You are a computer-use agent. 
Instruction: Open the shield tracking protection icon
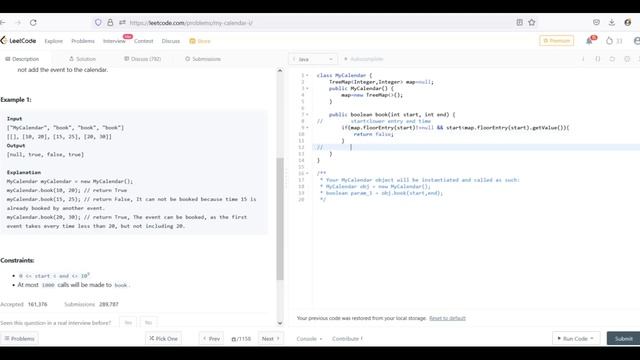[x=98, y=23]
